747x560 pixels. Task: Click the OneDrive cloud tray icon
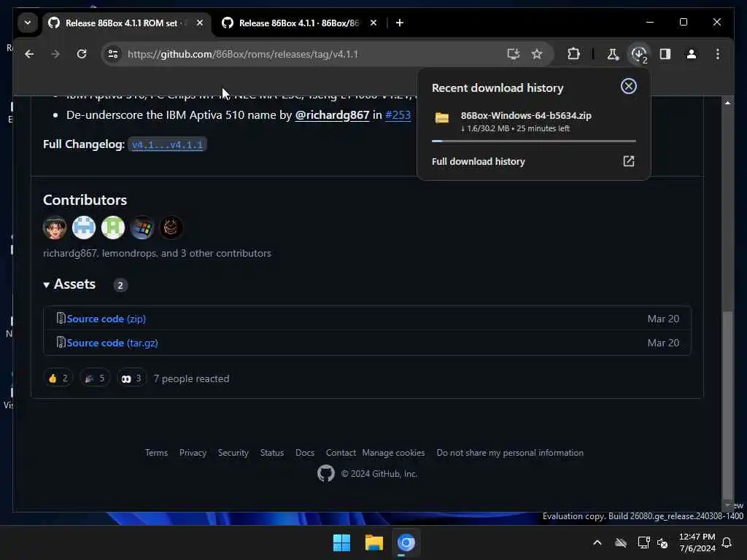620,542
